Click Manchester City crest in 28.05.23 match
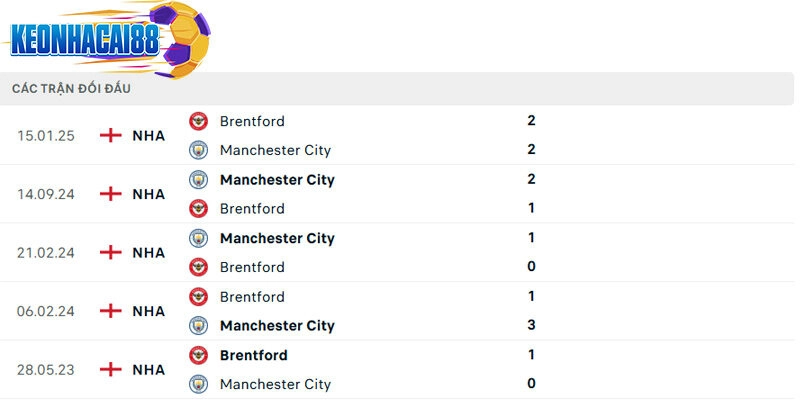 coord(199,384)
